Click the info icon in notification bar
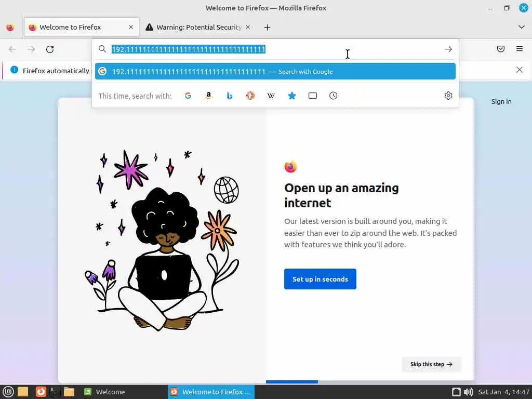 14,70
